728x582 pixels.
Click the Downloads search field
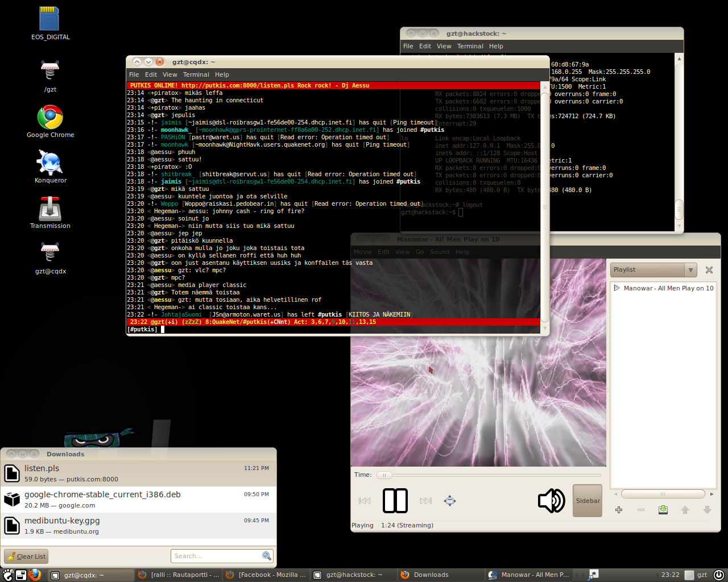point(216,556)
